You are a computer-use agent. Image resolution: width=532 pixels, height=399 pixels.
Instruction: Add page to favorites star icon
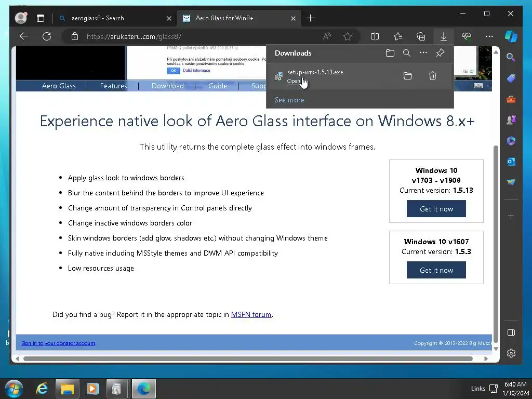click(x=348, y=36)
